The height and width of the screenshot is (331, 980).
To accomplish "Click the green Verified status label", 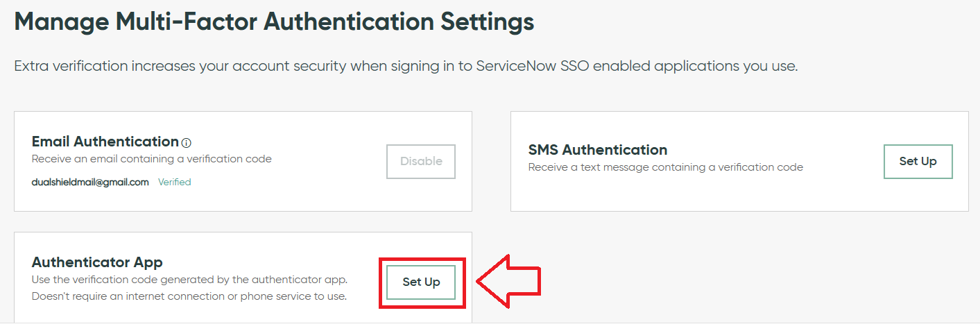I will (174, 183).
